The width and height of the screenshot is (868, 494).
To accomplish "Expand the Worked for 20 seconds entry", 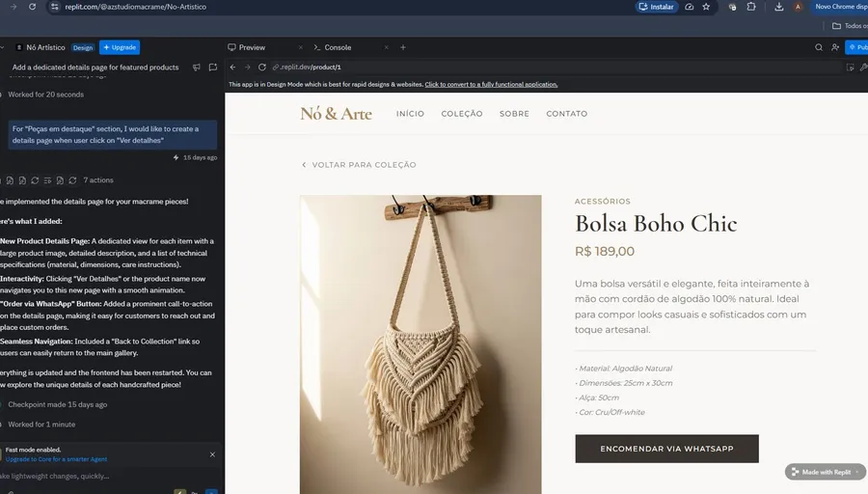I will click(46, 95).
